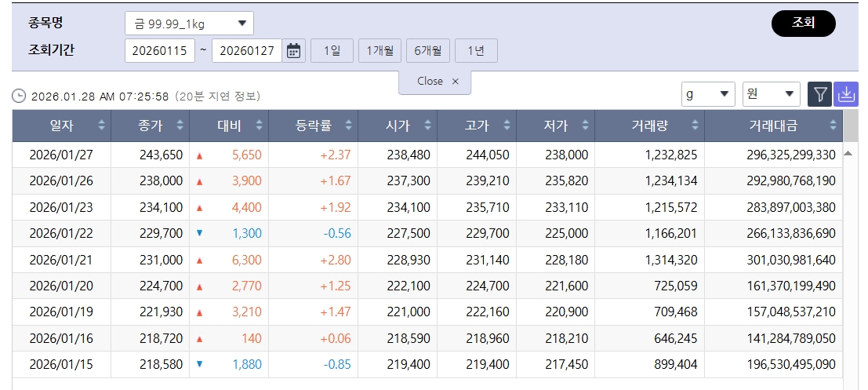
Task: Choose the 6개월 period range
Action: tap(427, 51)
